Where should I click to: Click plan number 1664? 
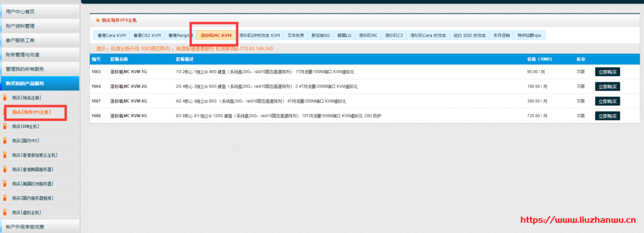(96, 87)
